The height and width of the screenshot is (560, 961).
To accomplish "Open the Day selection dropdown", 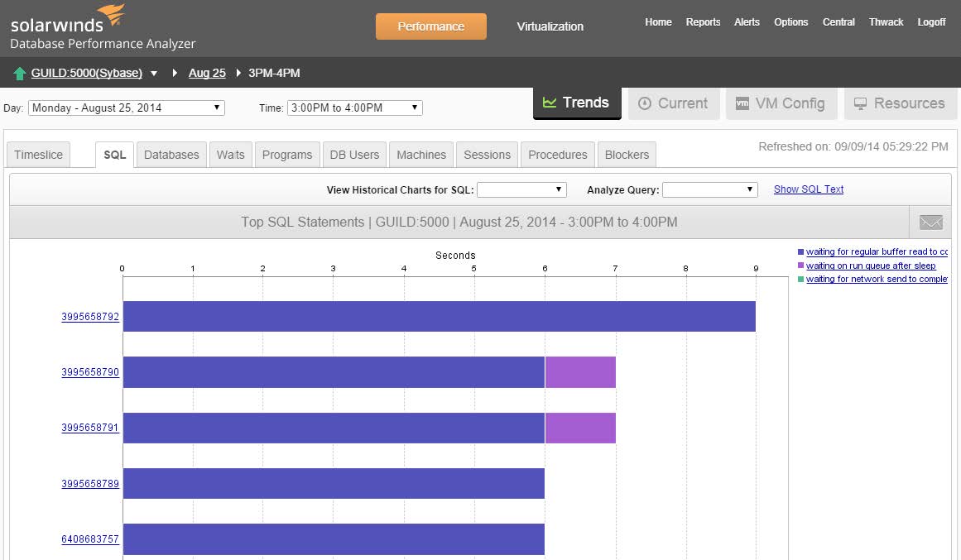I will (x=126, y=108).
